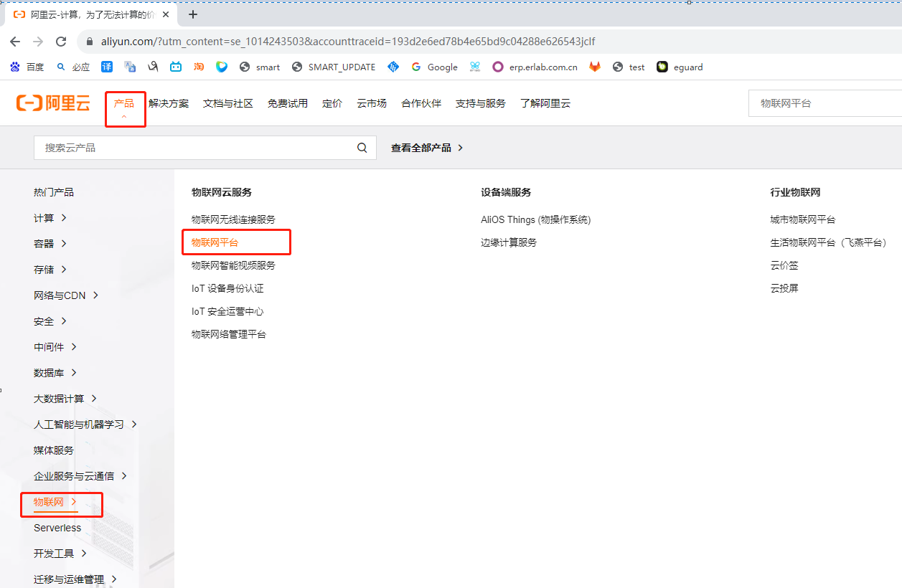Open AliOS Things (物操作系统) link
This screenshot has width=902, height=588.
[536, 219]
